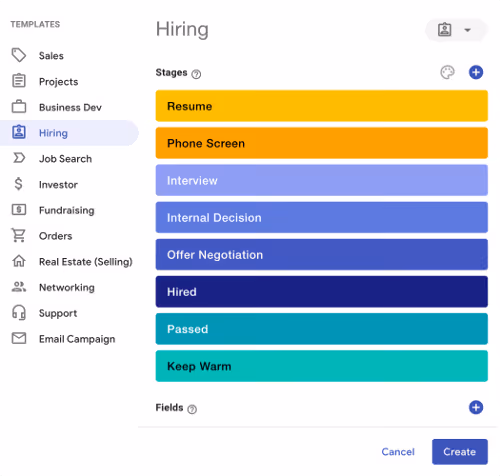Open the pipeline icon dropdown arrow
500x476 pixels.
point(467,30)
